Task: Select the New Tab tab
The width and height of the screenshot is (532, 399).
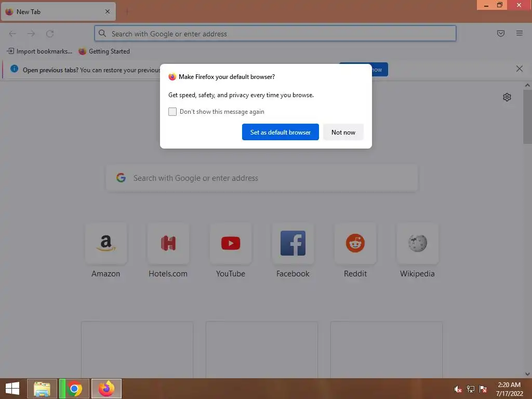Action: 58,11
